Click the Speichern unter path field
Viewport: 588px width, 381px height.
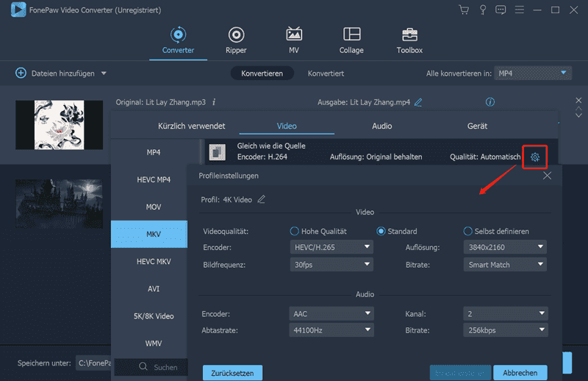pos(94,363)
